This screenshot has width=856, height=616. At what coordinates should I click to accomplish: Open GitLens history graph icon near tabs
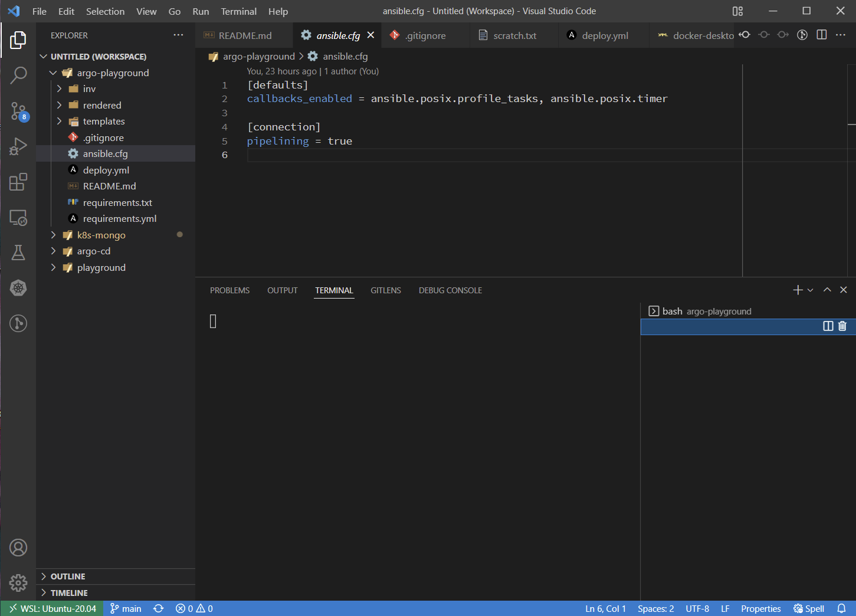(x=802, y=35)
